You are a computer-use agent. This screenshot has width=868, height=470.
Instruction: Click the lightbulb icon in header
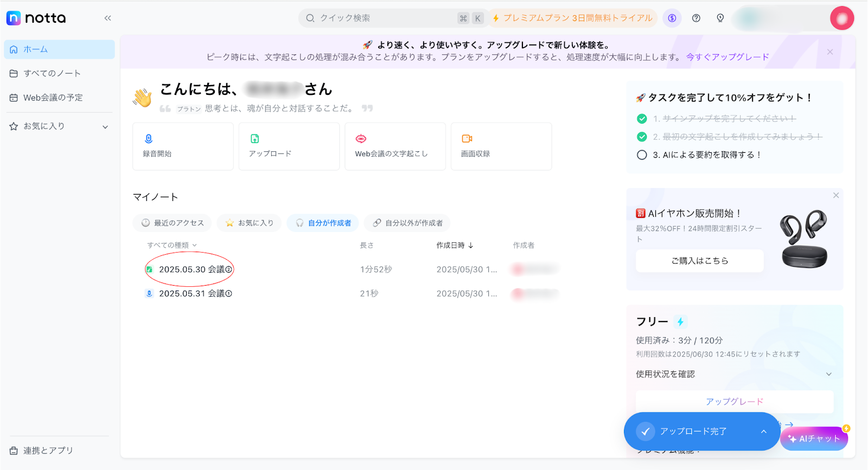[720, 18]
